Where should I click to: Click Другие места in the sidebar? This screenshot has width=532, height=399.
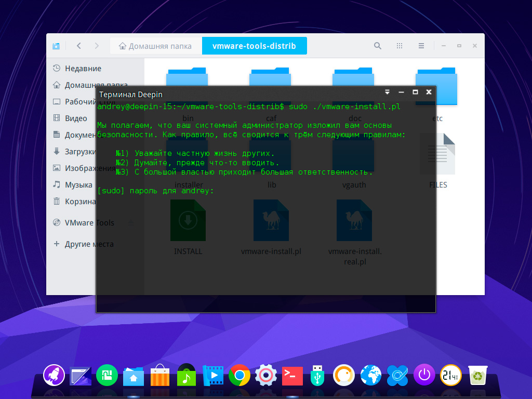tap(88, 244)
